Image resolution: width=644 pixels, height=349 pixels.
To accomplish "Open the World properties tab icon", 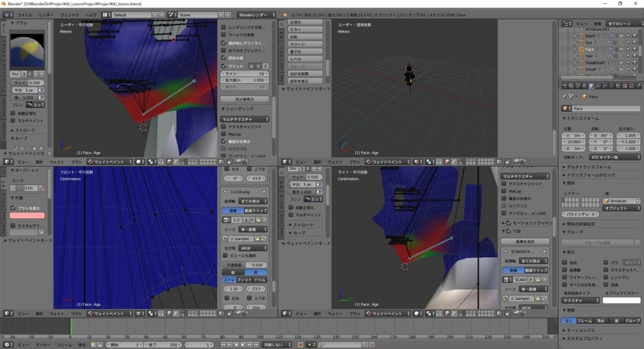I will coord(585,86).
